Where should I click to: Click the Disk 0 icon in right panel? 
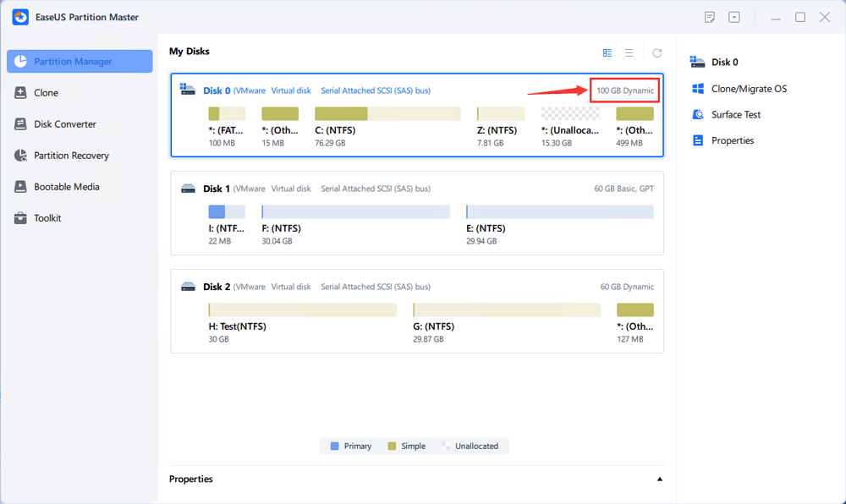coord(698,62)
